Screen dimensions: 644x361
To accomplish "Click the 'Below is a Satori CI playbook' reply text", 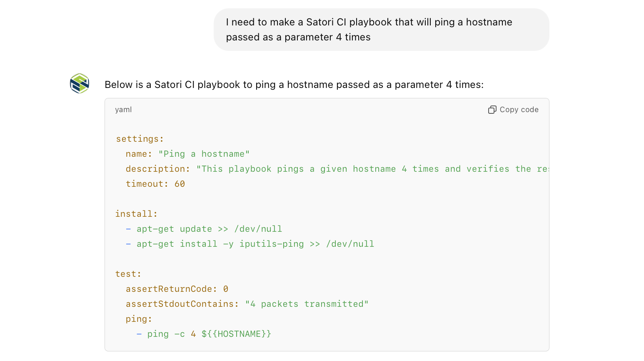I will 294,85.
